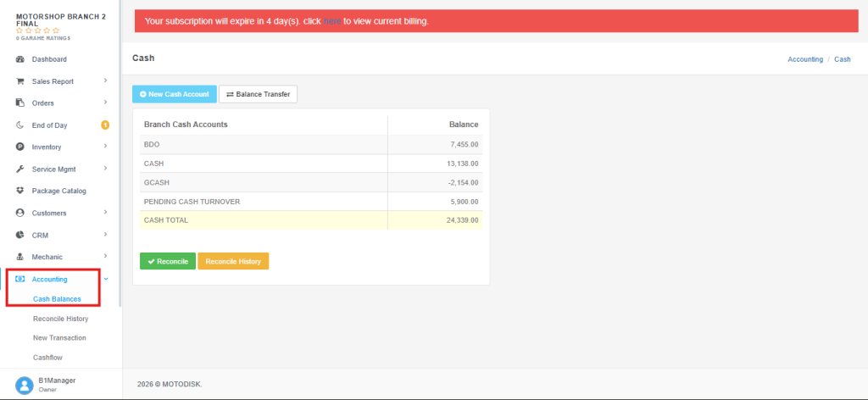
Task: Select New Transaction in sidebar
Action: tap(60, 337)
